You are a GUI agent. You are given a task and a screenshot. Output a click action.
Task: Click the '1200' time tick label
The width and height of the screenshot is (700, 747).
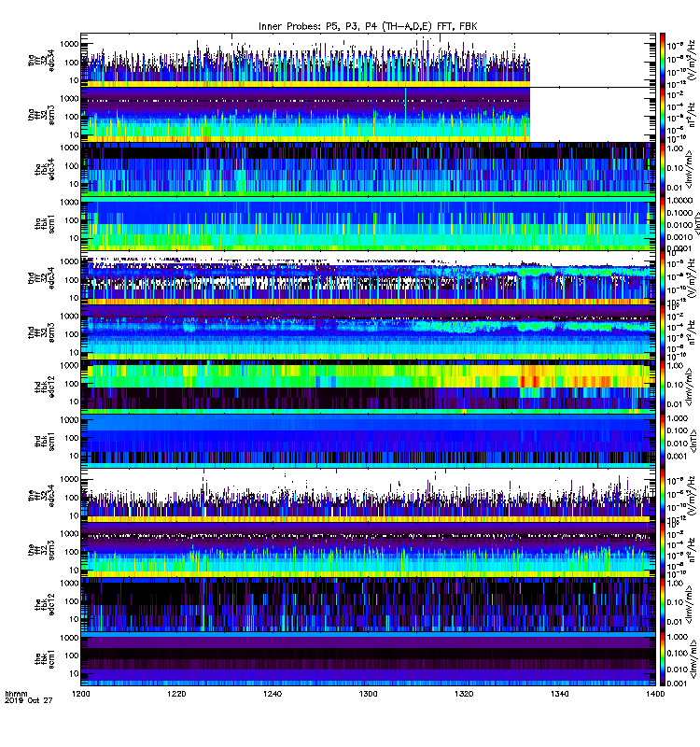(81, 694)
